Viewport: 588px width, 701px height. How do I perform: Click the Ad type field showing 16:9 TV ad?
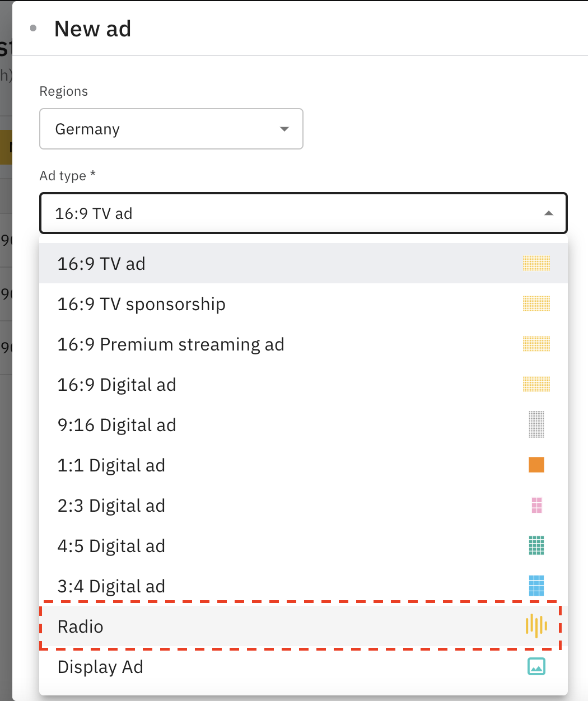click(280, 213)
